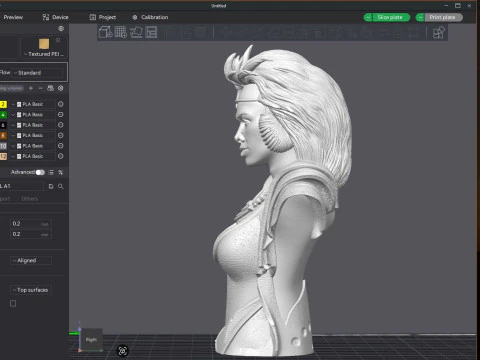The height and width of the screenshot is (360, 480).
Task: Open the filament 10 PLA Basic dropdown
Action: 33,146
